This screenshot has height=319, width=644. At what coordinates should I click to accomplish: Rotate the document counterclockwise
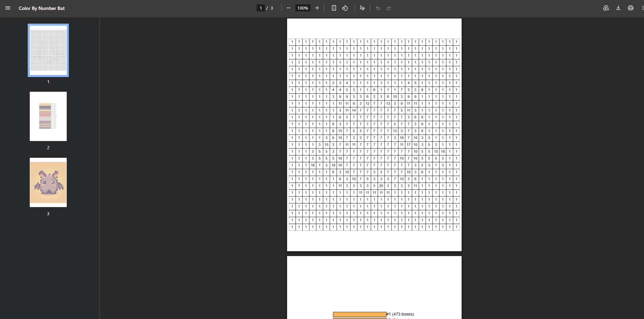pyautogui.click(x=345, y=8)
